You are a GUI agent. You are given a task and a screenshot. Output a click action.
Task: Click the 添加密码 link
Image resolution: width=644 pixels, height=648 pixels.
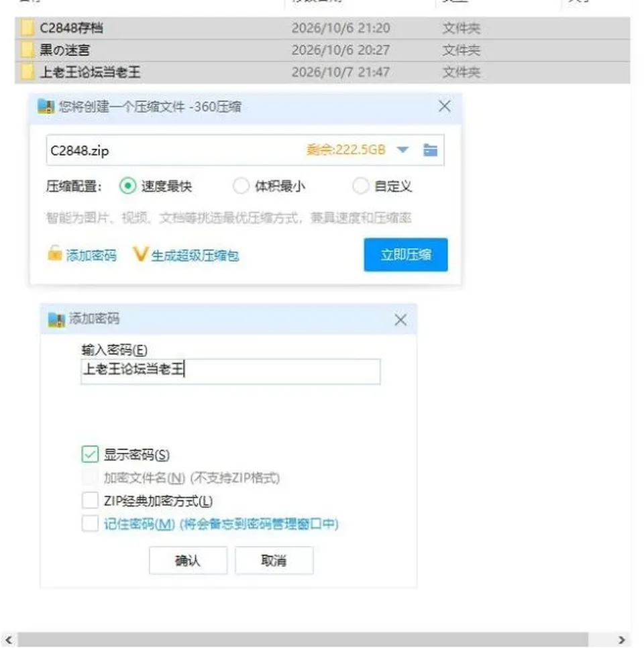pos(91,256)
